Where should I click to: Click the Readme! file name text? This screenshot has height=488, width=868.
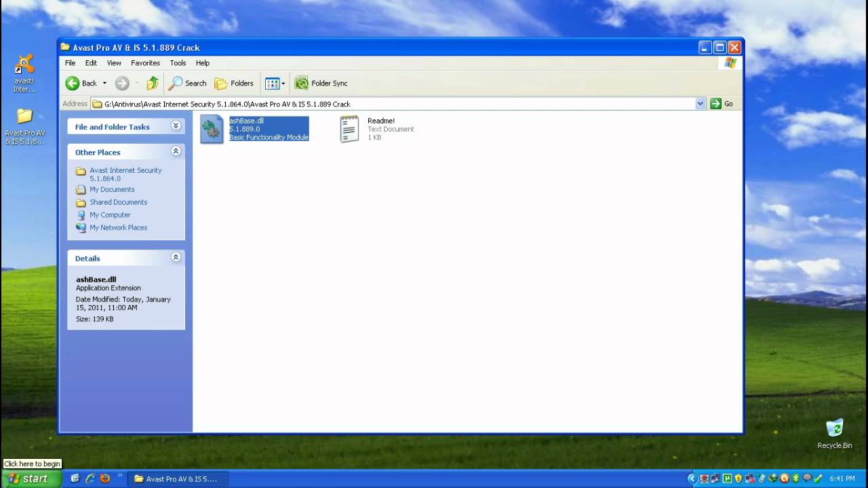tap(380, 121)
